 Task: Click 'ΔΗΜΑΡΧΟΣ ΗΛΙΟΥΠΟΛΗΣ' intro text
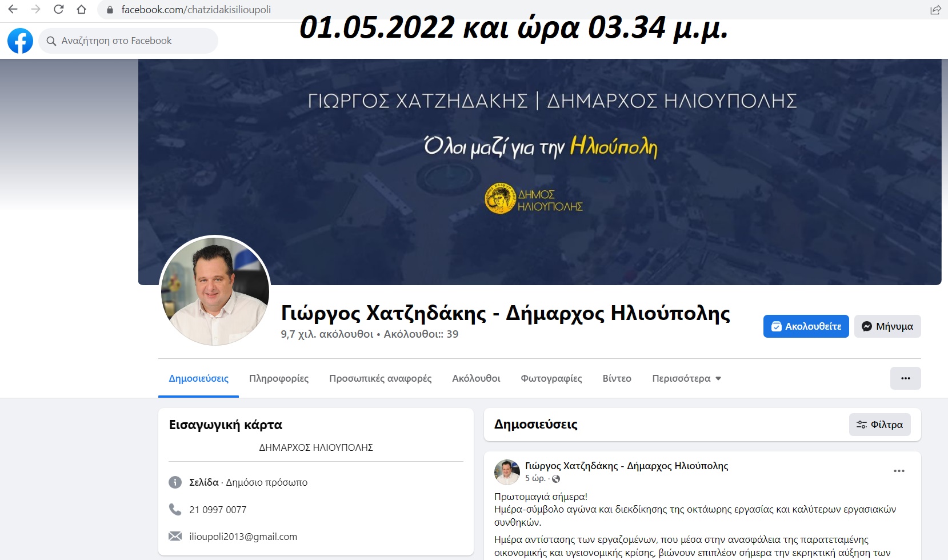pyautogui.click(x=316, y=447)
